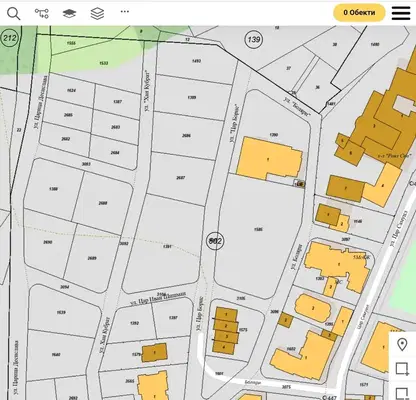
Task: Click the circled marker 212
Action: pos(9,38)
